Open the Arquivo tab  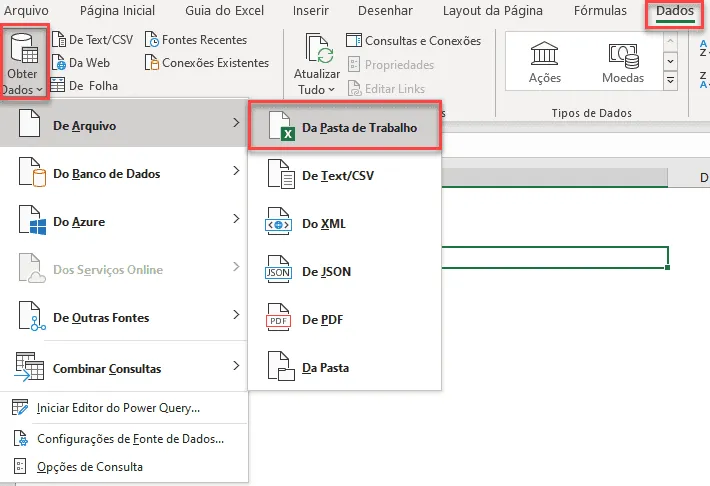26,10
